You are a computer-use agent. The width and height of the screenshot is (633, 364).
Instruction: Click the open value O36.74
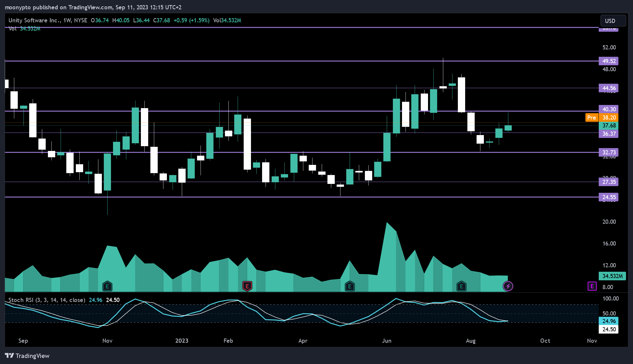(100, 20)
